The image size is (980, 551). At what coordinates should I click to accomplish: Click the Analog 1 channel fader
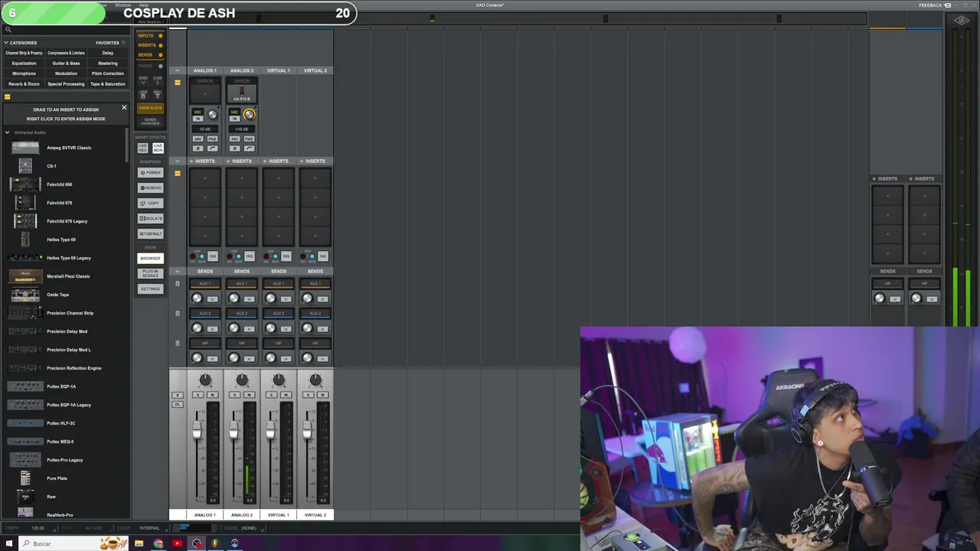coord(197,431)
